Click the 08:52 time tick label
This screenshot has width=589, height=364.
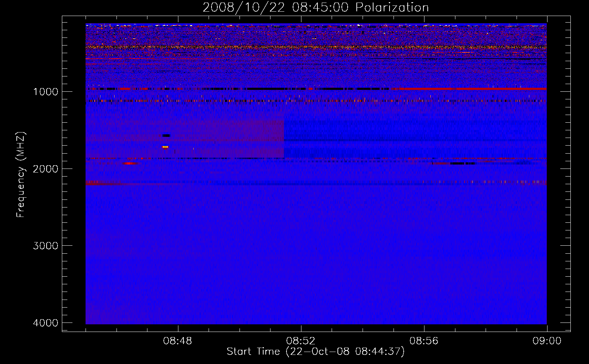[x=301, y=341]
